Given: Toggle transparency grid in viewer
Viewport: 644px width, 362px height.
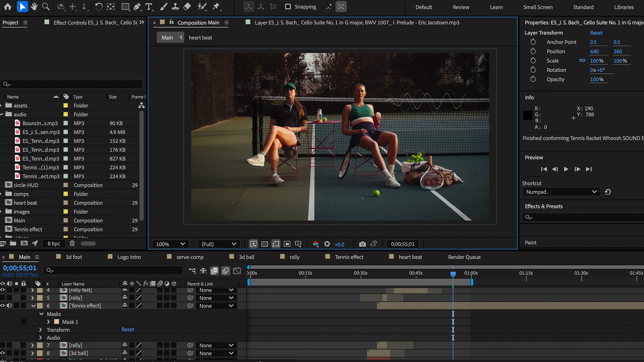Looking at the screenshot, I should (x=265, y=244).
